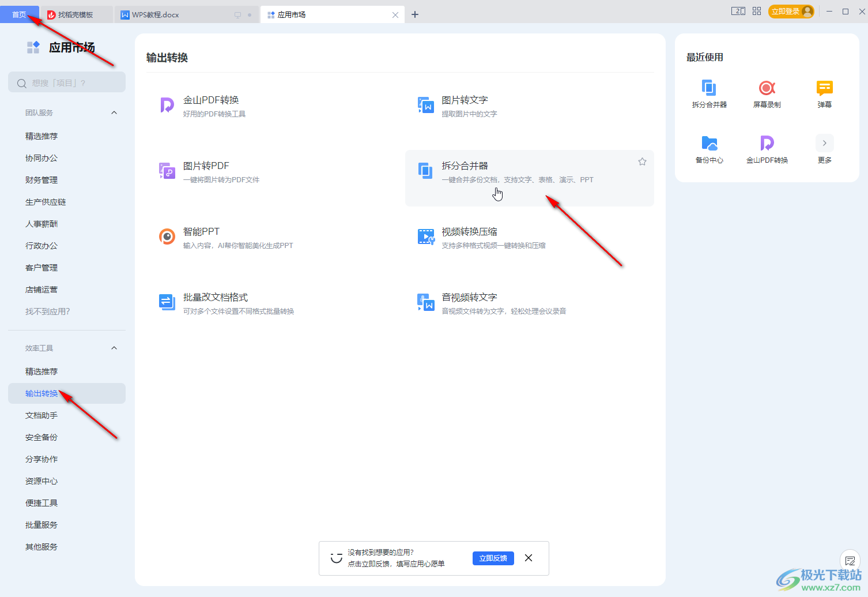
Task: Open the 视频转换压缩 app icon
Action: [425, 236]
